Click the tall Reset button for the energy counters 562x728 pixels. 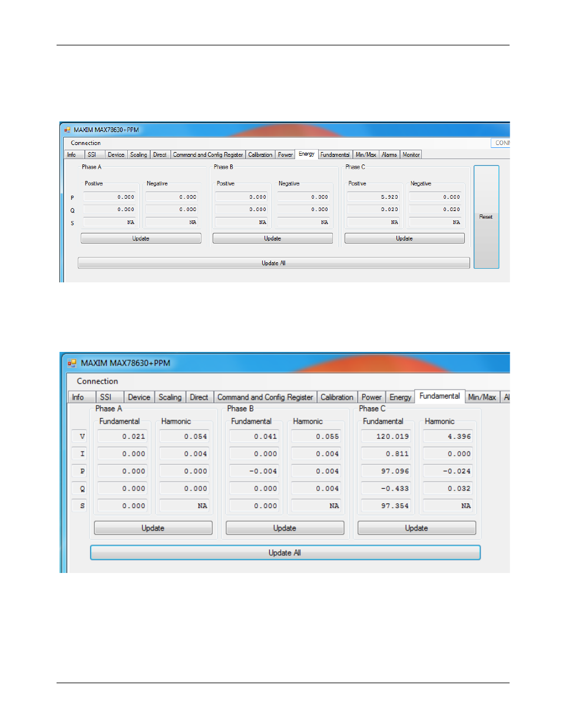point(487,217)
